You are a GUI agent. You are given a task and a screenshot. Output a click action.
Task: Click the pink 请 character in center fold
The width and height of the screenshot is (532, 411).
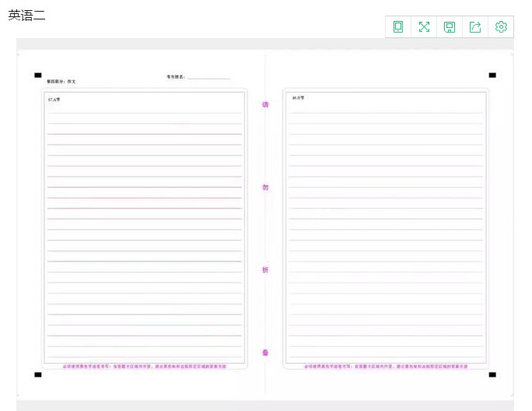pyautogui.click(x=265, y=104)
